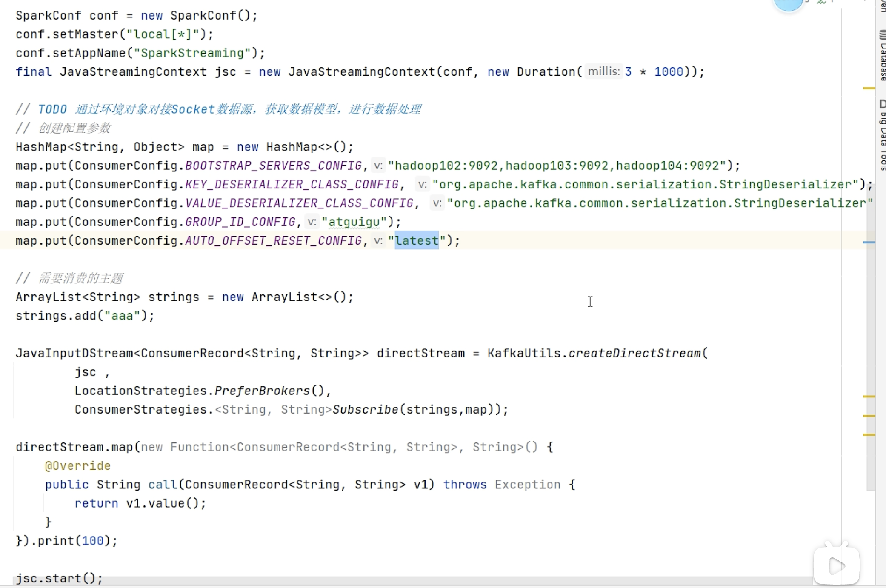Screen dimensions: 886x588
Task: Select the Big Data Tools vertical tab
Action: [x=883, y=140]
